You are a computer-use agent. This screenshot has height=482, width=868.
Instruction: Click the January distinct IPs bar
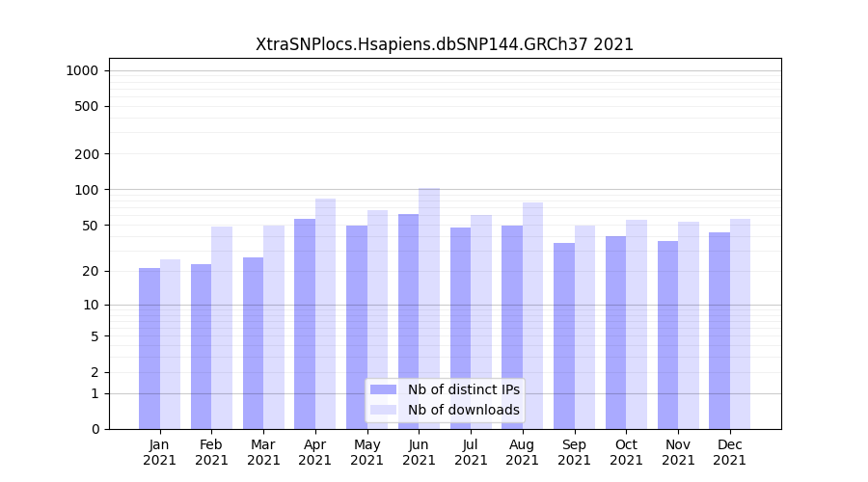(x=149, y=347)
